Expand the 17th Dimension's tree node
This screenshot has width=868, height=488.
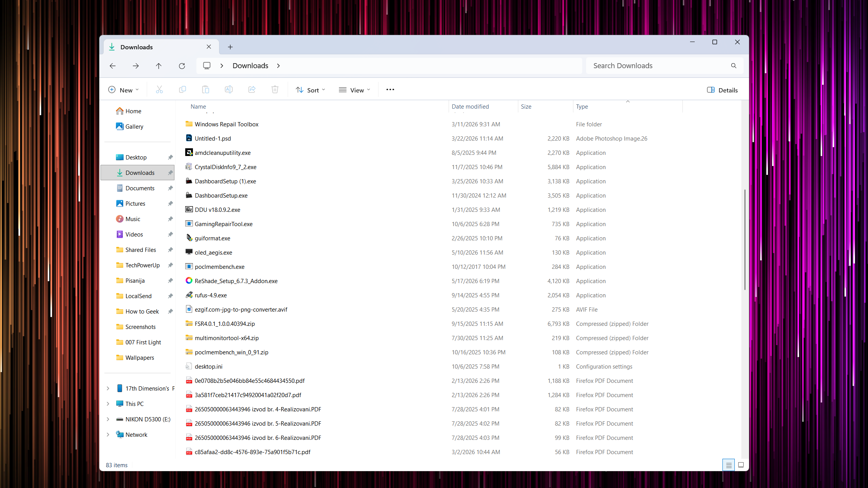click(x=108, y=388)
